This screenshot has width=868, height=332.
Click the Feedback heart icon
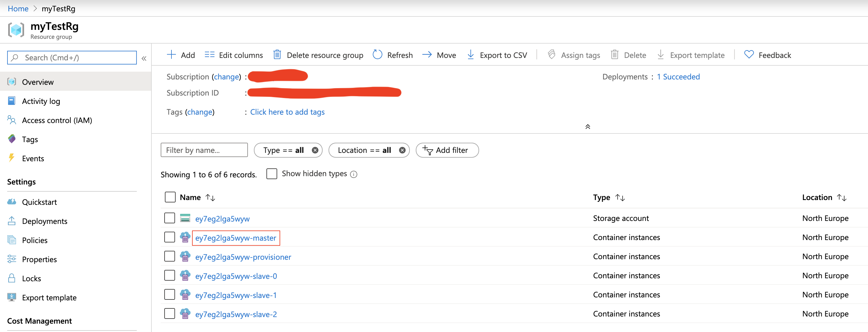pyautogui.click(x=749, y=55)
